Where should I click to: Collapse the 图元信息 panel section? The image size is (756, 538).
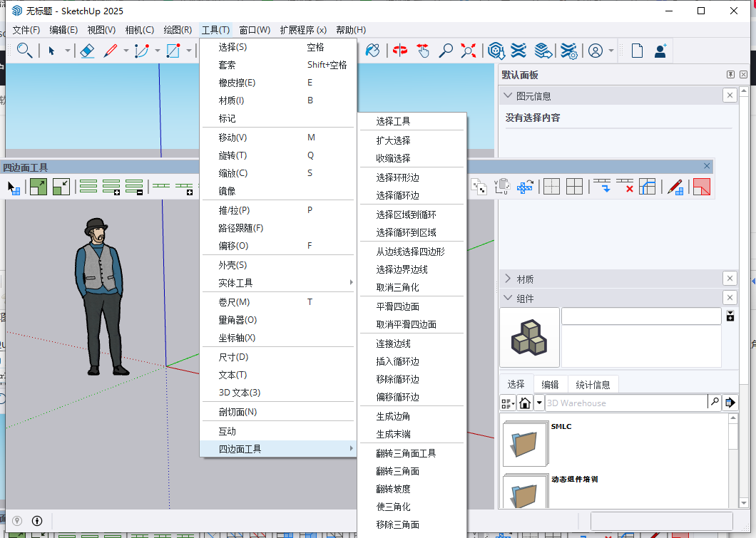point(508,95)
